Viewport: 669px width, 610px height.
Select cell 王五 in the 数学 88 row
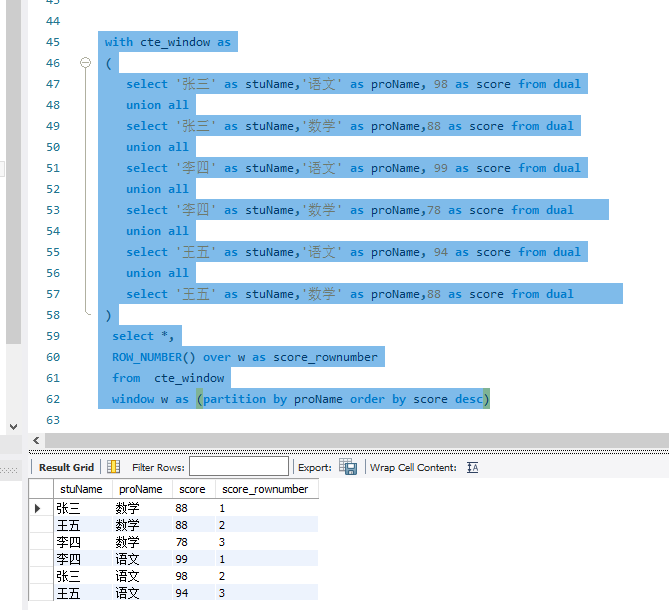click(x=83, y=525)
